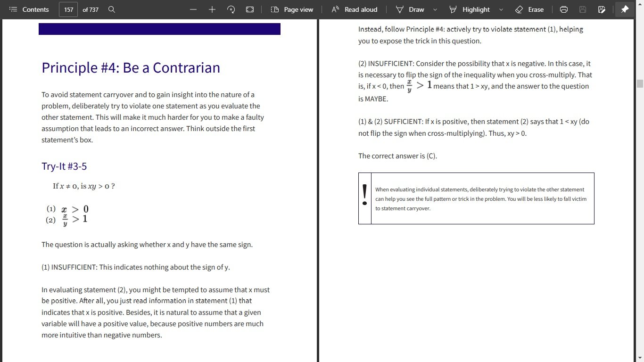Switch the Page view layout
The width and height of the screenshot is (644, 362).
[x=292, y=9]
